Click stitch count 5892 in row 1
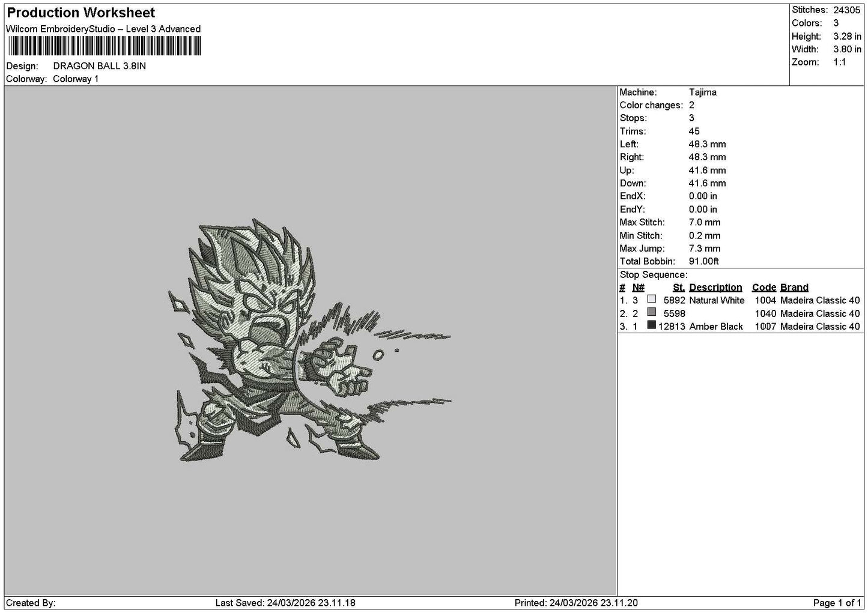 (675, 300)
